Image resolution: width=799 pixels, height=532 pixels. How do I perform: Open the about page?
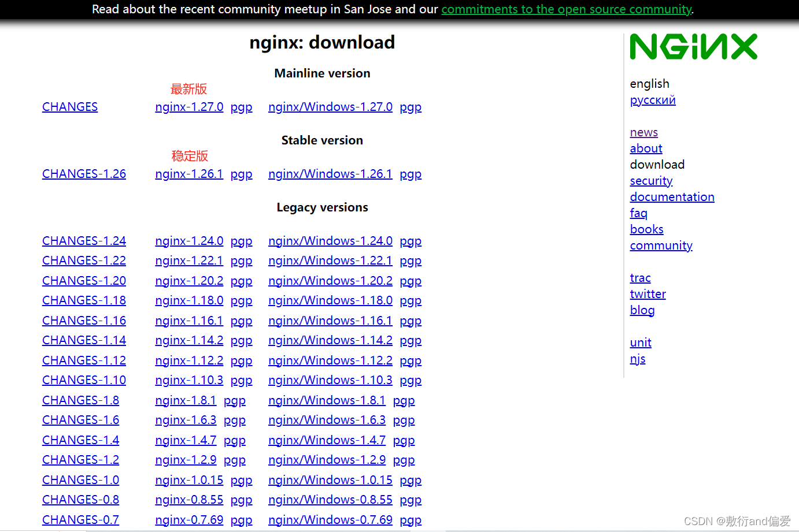click(646, 148)
